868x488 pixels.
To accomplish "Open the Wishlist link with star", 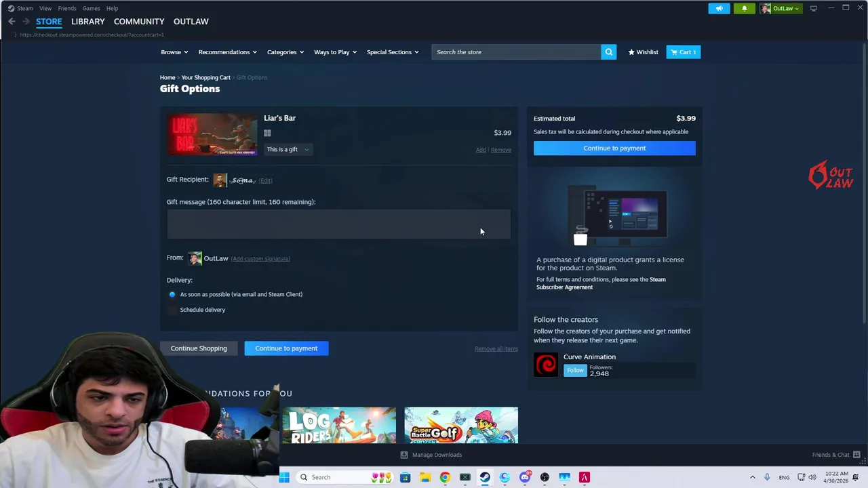I will 643,52.
